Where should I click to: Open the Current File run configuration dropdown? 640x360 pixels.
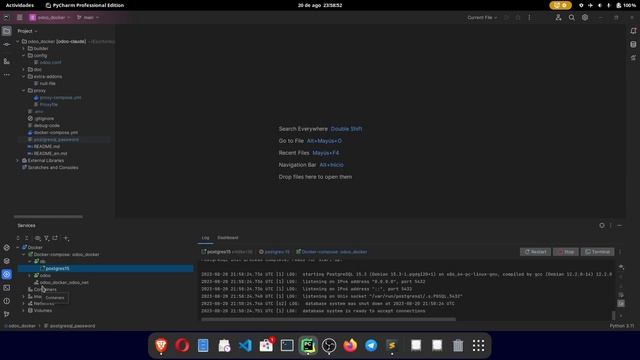point(482,18)
